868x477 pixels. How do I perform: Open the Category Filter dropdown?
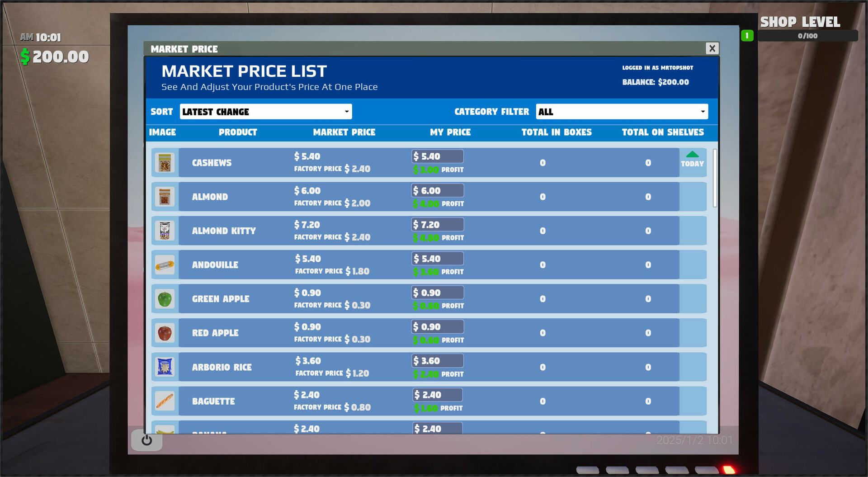[x=622, y=112]
